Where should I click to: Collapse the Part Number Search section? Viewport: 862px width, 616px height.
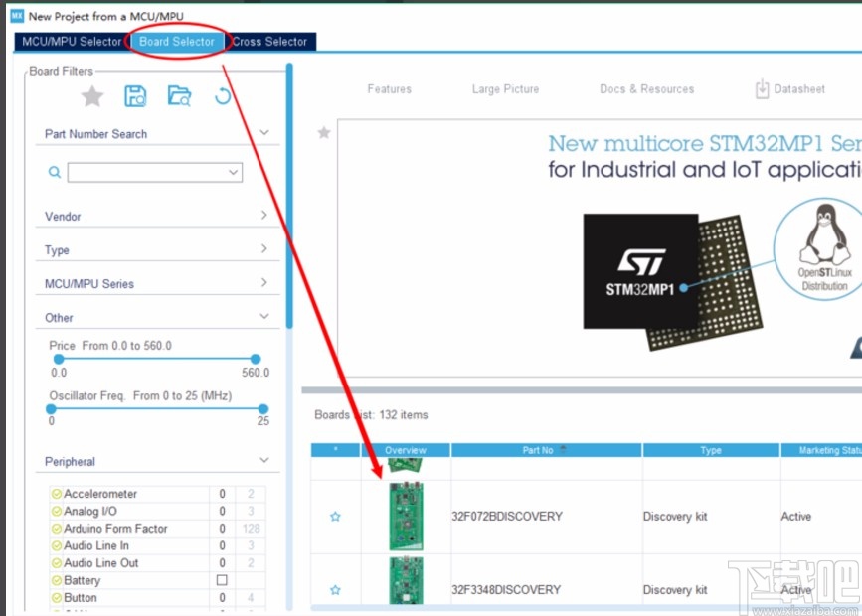tap(264, 132)
